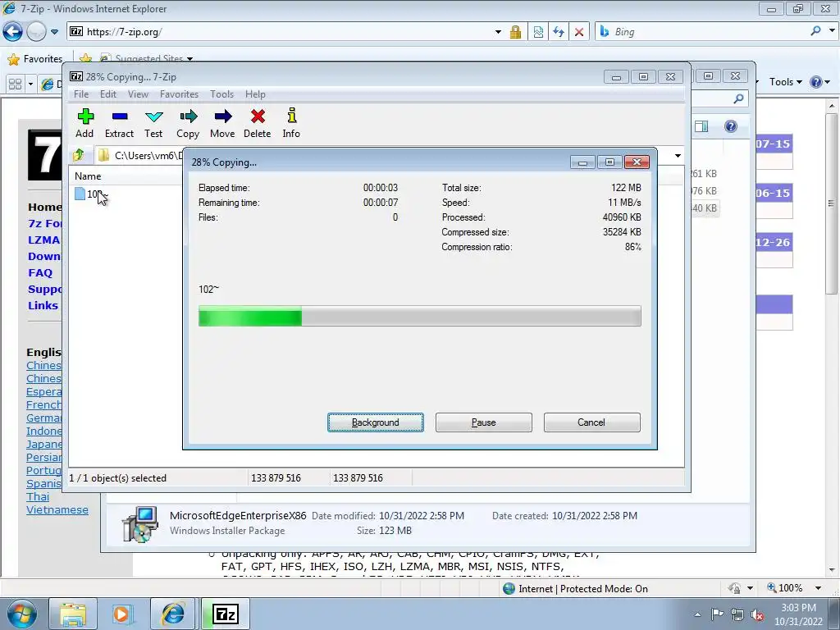The width and height of the screenshot is (840, 630).
Task: Open the Links page link
Action: [x=43, y=305]
